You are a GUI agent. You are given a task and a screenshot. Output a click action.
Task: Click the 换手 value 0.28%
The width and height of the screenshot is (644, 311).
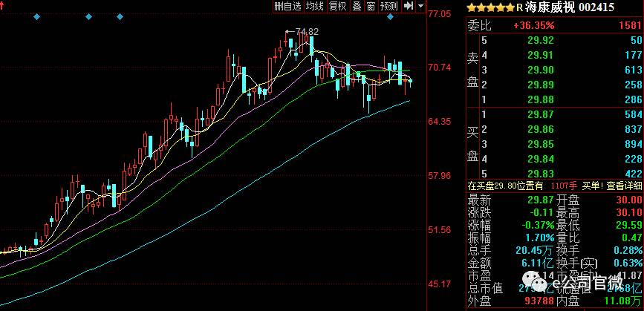click(x=626, y=250)
